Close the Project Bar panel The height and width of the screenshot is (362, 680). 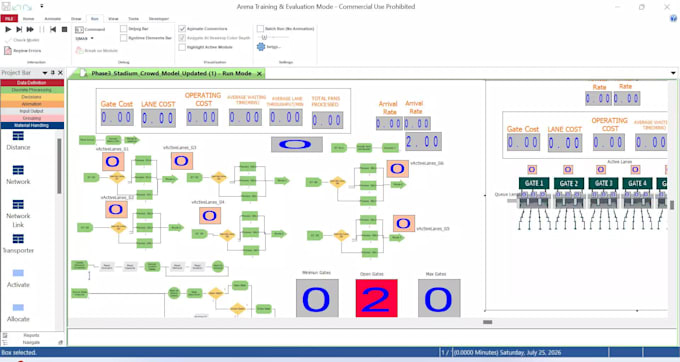(x=60, y=73)
